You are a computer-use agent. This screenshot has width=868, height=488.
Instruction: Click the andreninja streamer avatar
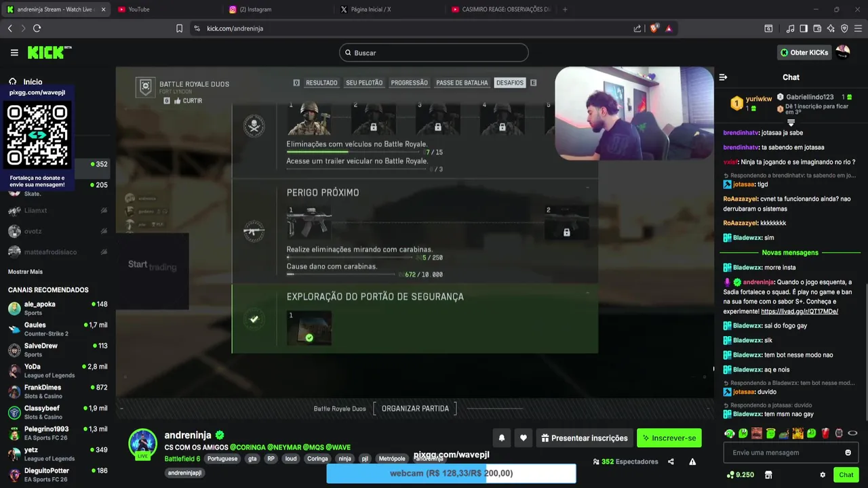coord(143,444)
